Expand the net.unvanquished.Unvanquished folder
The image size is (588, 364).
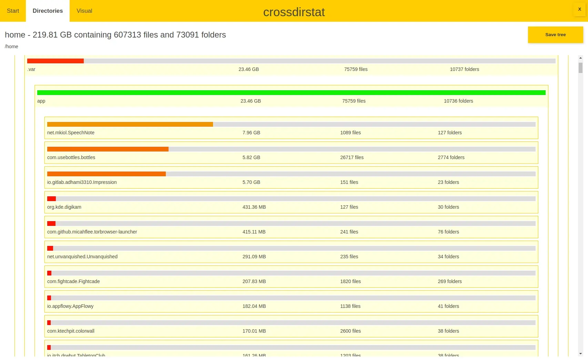click(x=291, y=252)
